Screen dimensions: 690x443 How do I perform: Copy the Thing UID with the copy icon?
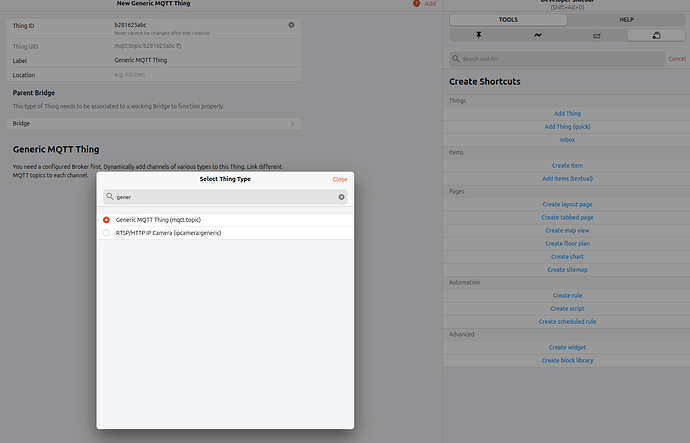[179, 46]
